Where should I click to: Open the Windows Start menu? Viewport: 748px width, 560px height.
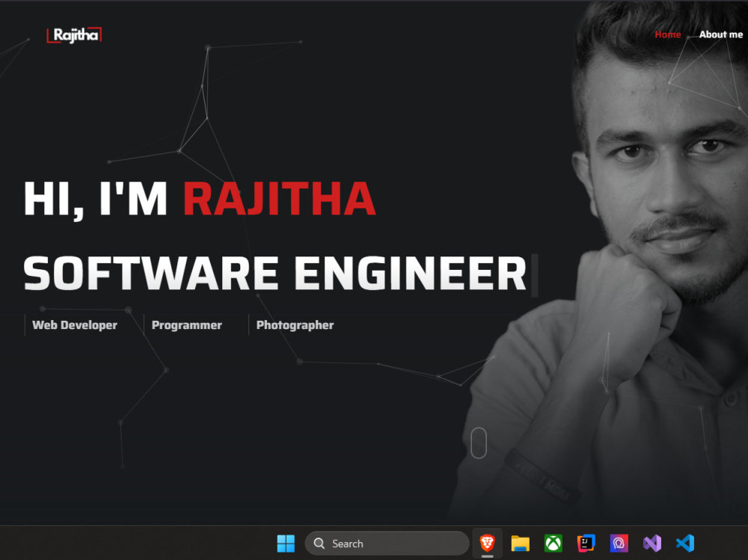click(x=286, y=544)
